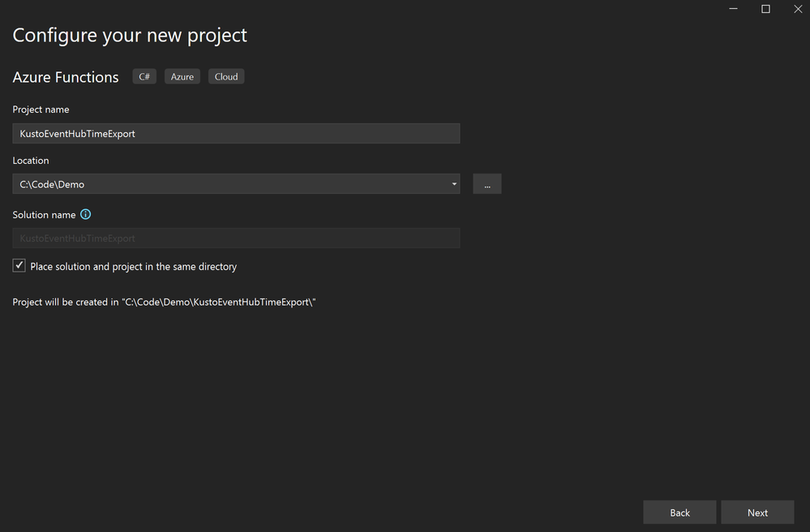Click the Azure tag badge
This screenshot has width=810, height=532.
coord(182,76)
